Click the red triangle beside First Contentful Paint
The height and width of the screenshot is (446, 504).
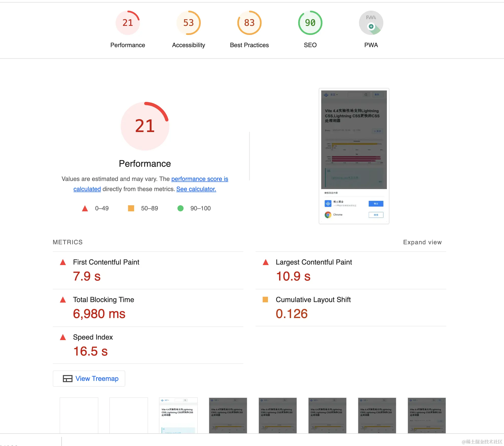click(x=63, y=262)
